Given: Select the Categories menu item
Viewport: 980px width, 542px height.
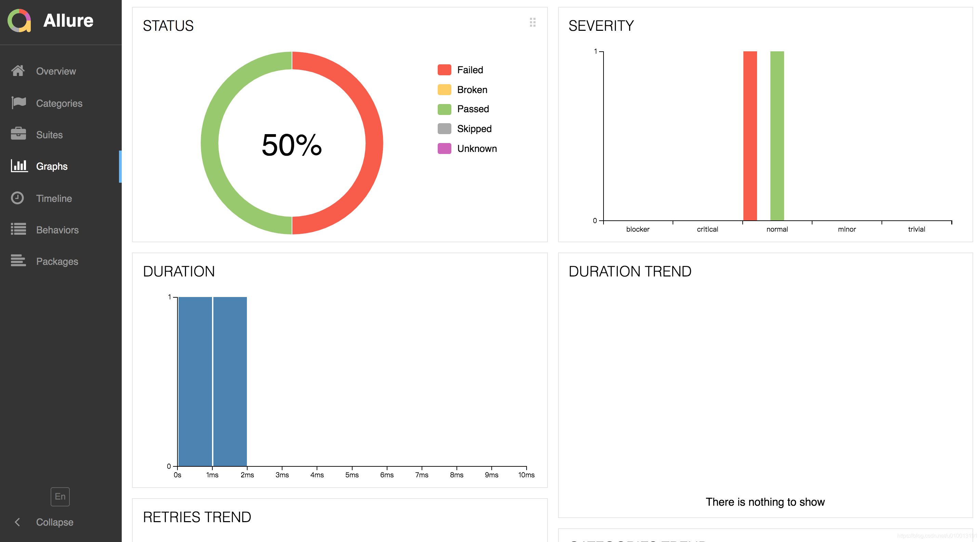Looking at the screenshot, I should click(x=61, y=103).
